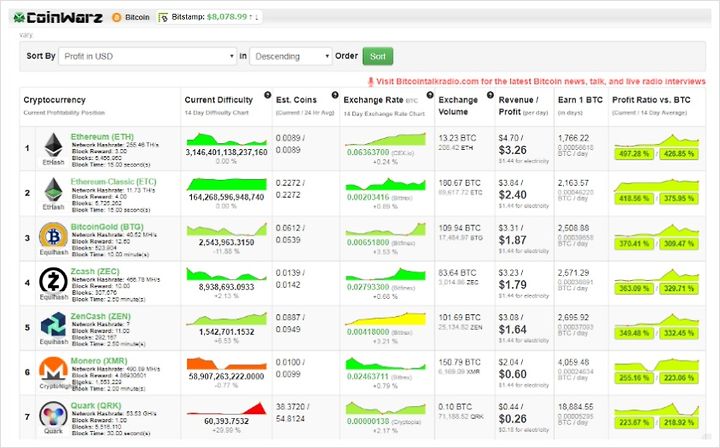Click Ethereum-Classic profit ratio 418.56 % badge
The image size is (720, 448).
[x=634, y=198]
